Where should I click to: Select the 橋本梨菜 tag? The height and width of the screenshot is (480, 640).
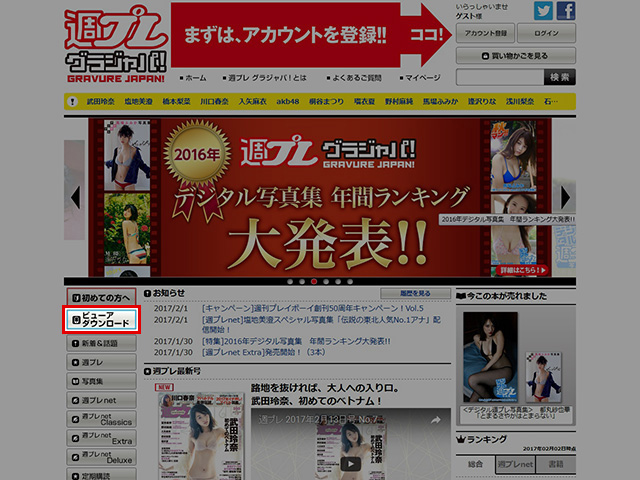(176, 101)
